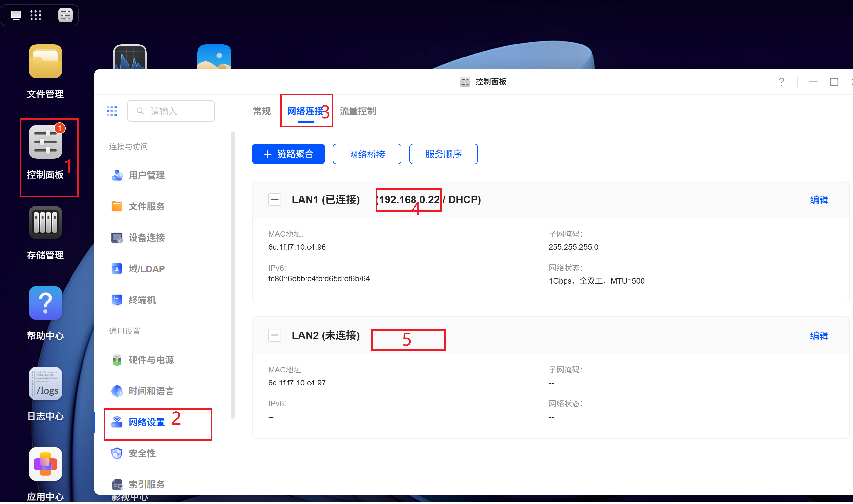Click LAN1 MAC address 6c:1f:f7:10:c4:96
Viewport: 853px width, 504px height.
pyautogui.click(x=297, y=247)
